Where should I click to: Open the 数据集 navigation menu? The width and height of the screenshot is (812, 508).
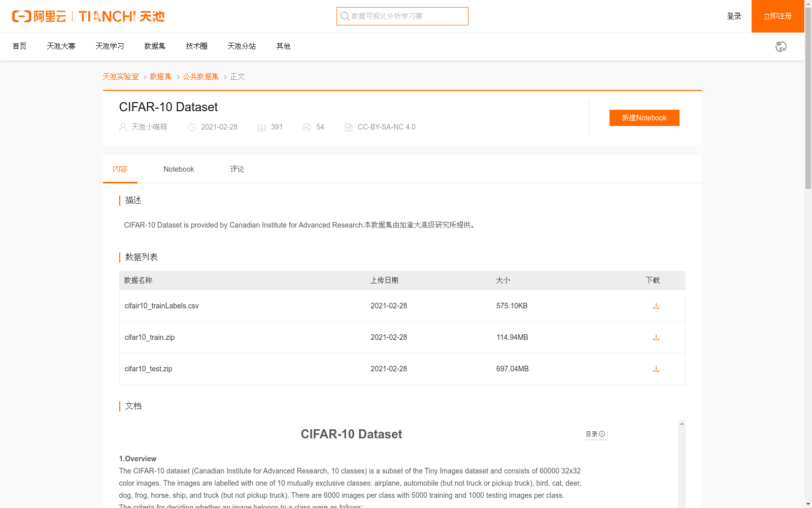point(155,46)
